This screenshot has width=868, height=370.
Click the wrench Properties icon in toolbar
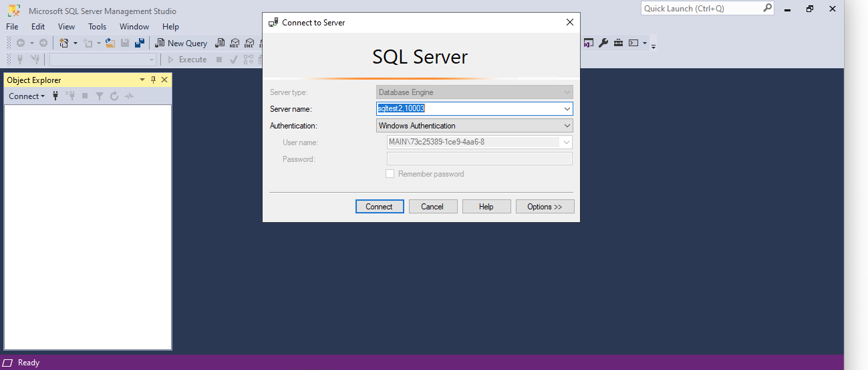pyautogui.click(x=603, y=43)
